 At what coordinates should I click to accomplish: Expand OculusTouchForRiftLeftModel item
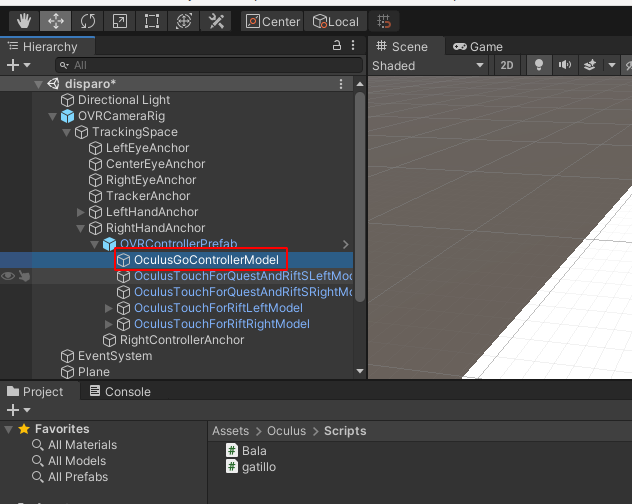coord(109,308)
